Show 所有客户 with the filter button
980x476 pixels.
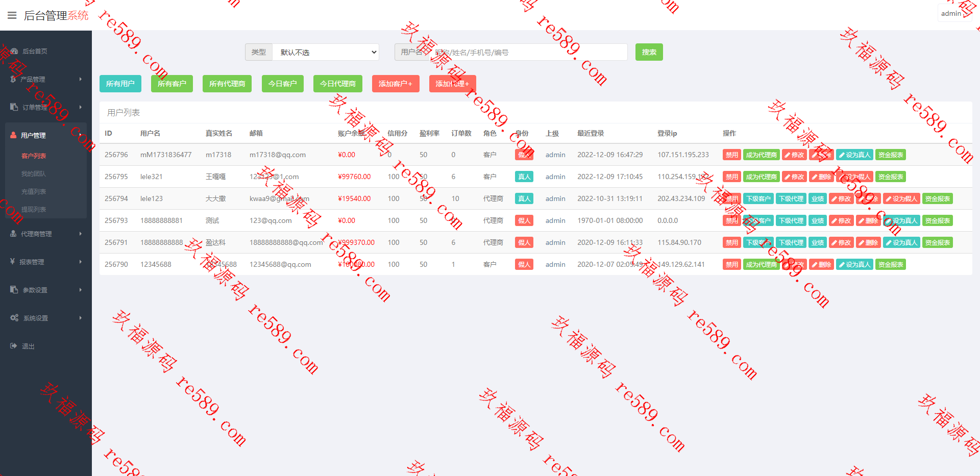click(x=172, y=84)
